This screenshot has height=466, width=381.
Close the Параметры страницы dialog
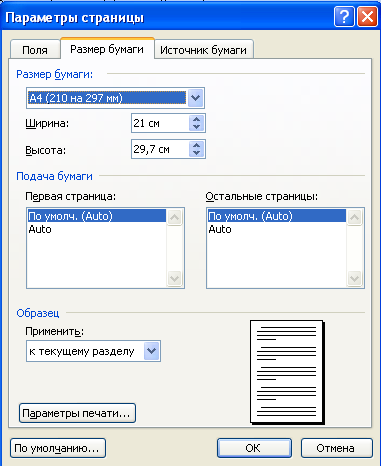tap(367, 17)
